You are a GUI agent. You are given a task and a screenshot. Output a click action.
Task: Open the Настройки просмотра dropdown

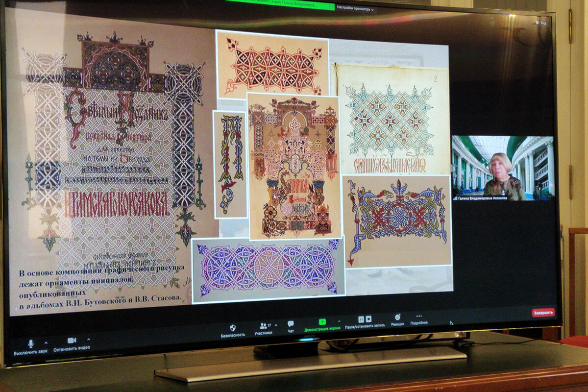355,9
